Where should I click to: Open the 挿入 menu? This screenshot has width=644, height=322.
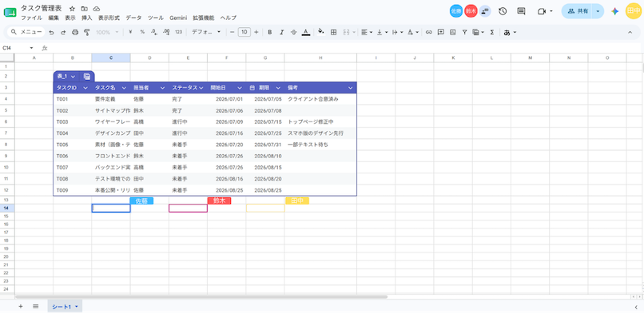[86, 18]
